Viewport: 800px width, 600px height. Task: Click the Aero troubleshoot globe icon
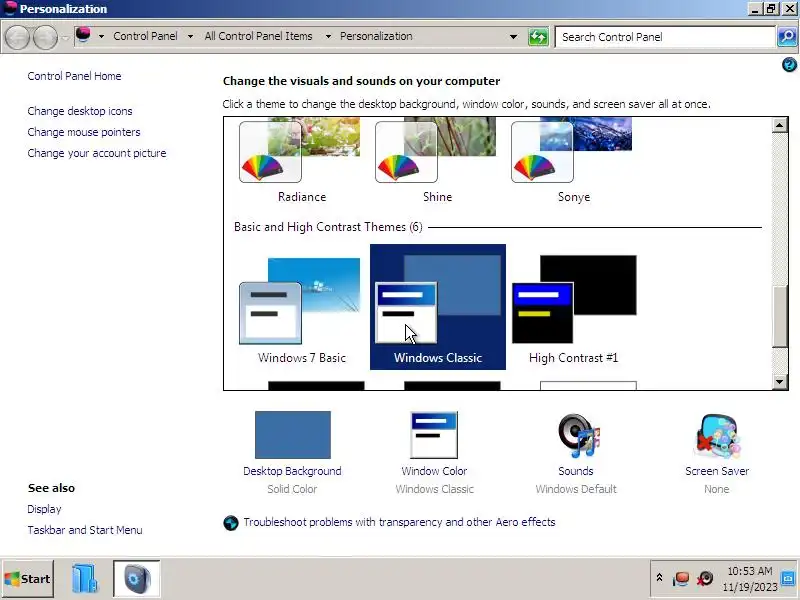tap(231, 523)
